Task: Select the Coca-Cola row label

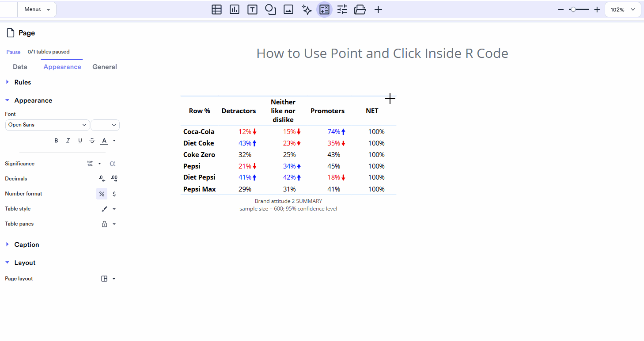Action: click(199, 132)
